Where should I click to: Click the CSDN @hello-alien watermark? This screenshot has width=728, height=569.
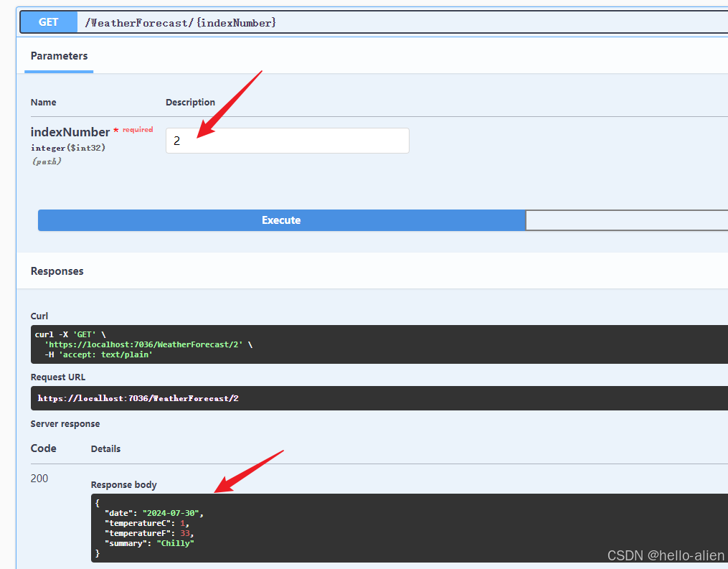point(666,555)
